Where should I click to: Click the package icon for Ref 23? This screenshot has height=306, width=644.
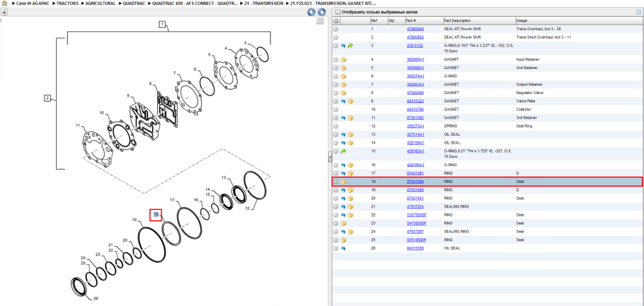tap(343, 224)
